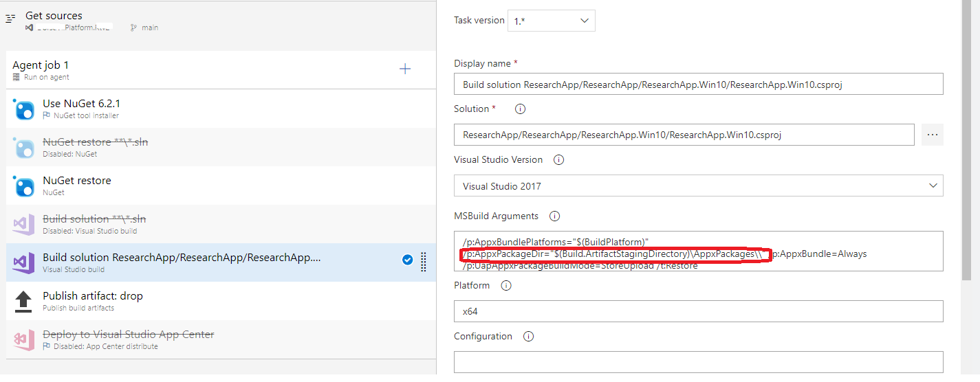Screen dimensions: 980x382
Task: Click the Visual Studio icon of the selected build task
Action: pyautogui.click(x=24, y=263)
